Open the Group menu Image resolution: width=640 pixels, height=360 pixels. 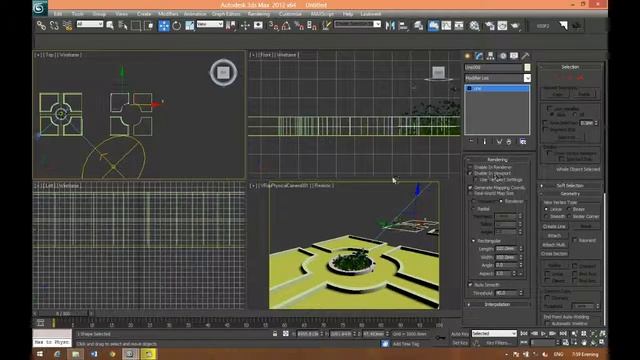[x=99, y=14]
